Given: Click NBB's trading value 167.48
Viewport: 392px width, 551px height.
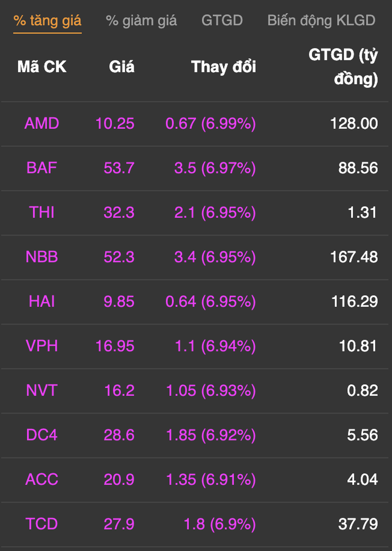Looking at the screenshot, I should click(x=354, y=257).
